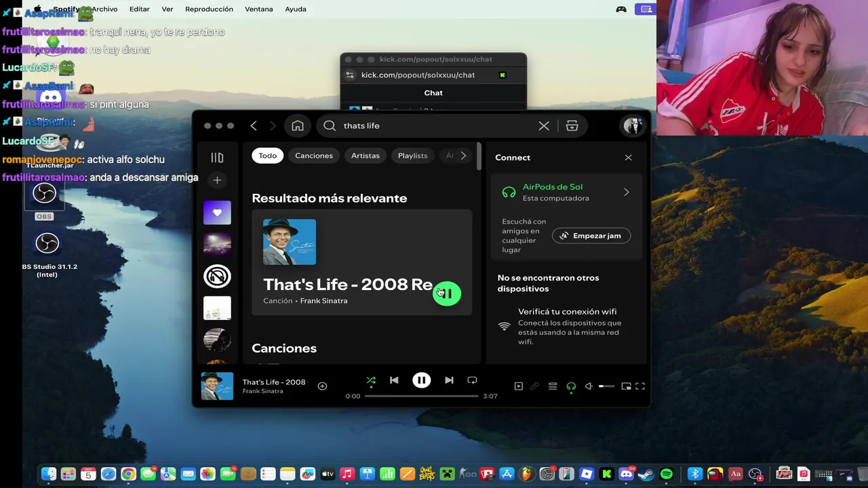Open Frank Sinatra link in player bar

tap(262, 392)
